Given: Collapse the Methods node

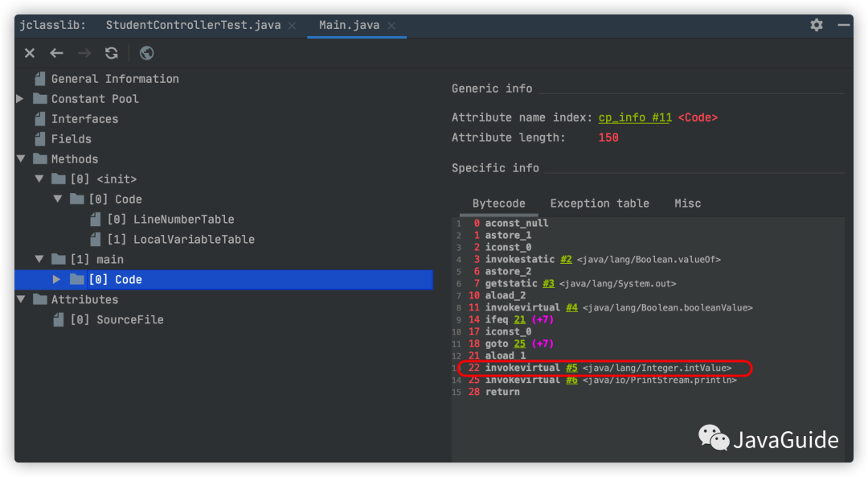Looking at the screenshot, I should tap(21, 159).
